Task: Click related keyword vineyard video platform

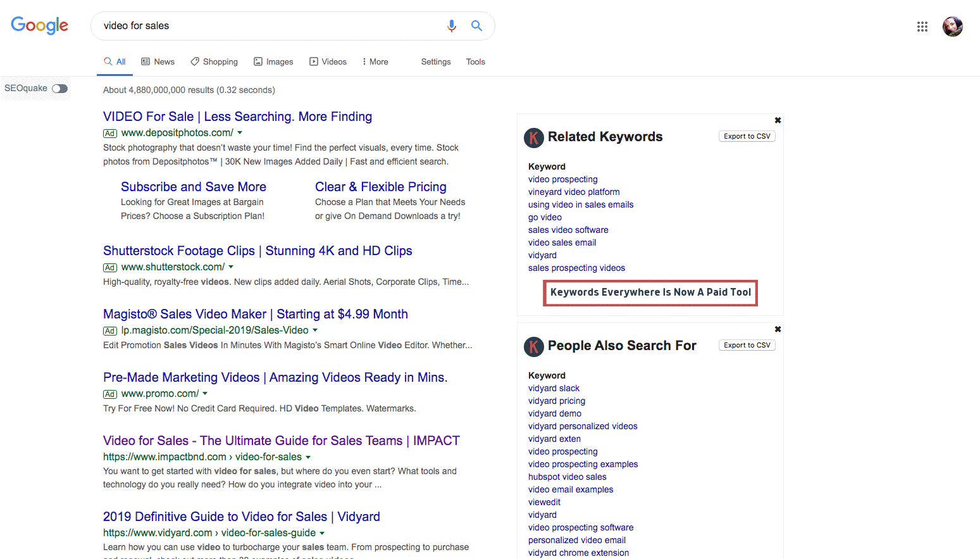Action: (574, 192)
